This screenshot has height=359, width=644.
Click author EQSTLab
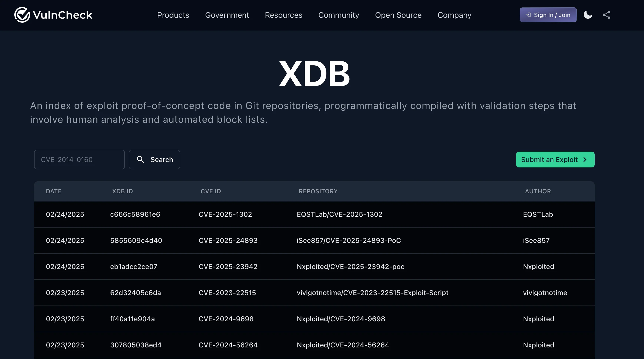click(x=538, y=214)
